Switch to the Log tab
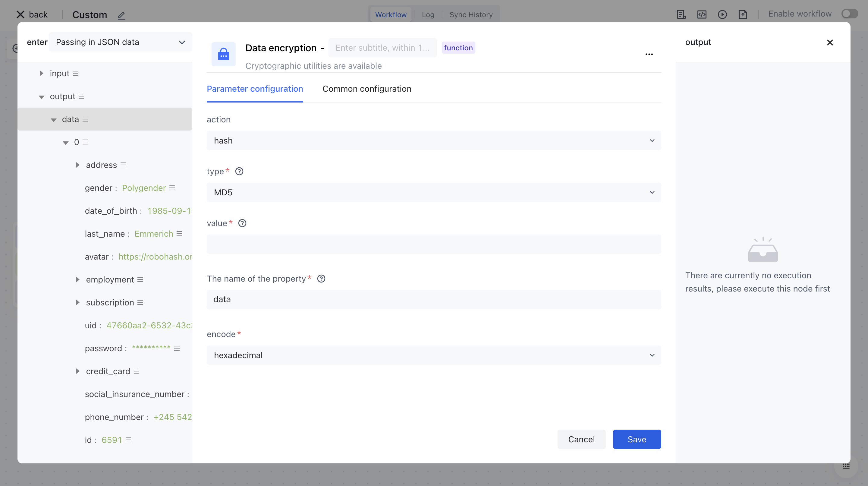Image resolution: width=868 pixels, height=486 pixels. tap(428, 14)
